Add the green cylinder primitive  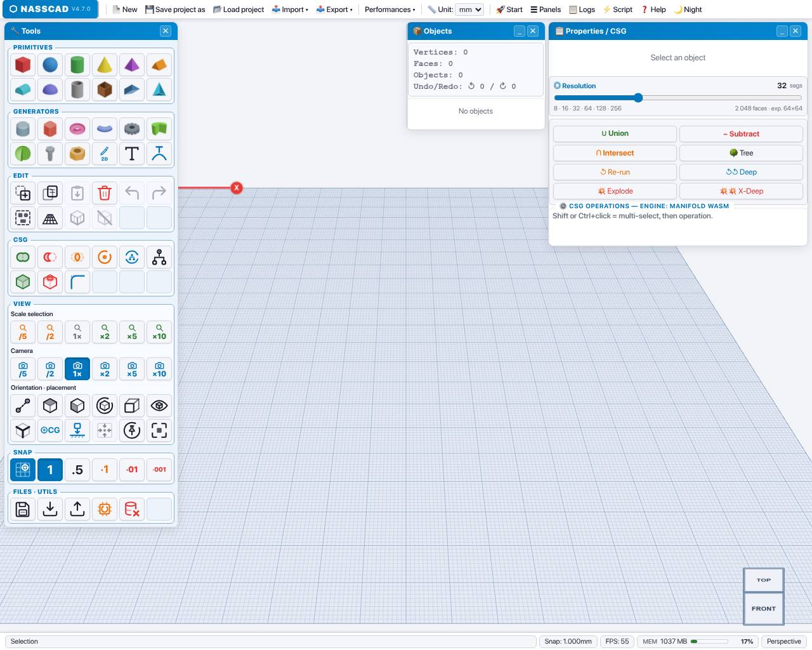click(77, 65)
